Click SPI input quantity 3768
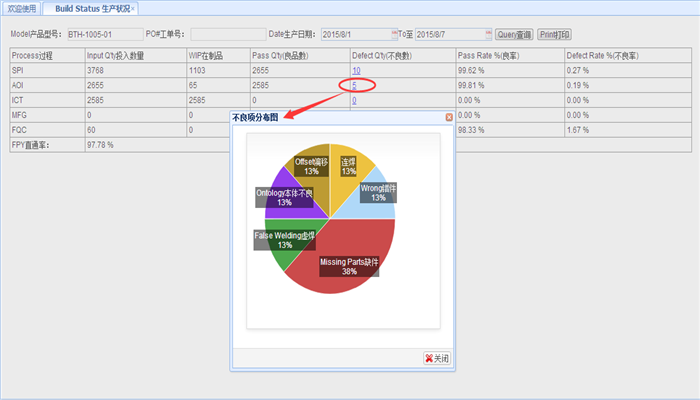The image size is (700, 400). pyautogui.click(x=95, y=71)
